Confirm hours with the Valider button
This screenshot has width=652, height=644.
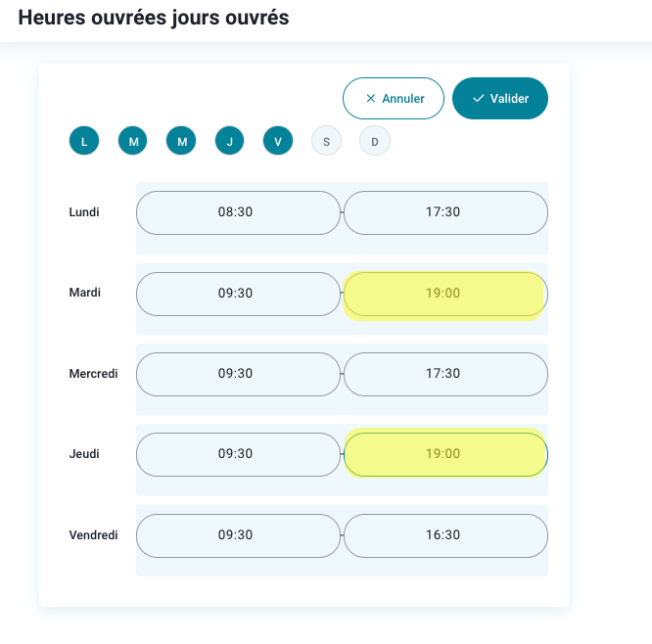(499, 99)
